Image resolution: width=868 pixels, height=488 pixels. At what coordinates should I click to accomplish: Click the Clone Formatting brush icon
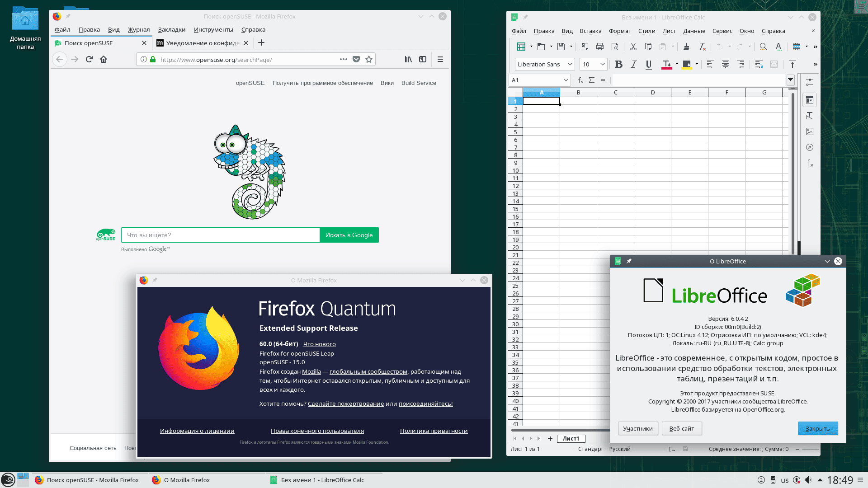pos(686,47)
